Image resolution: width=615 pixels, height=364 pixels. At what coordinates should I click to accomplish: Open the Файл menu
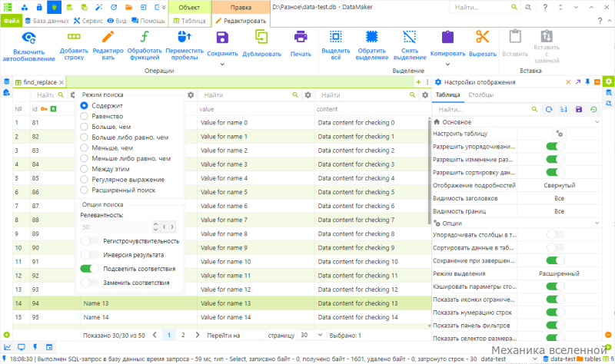point(12,21)
